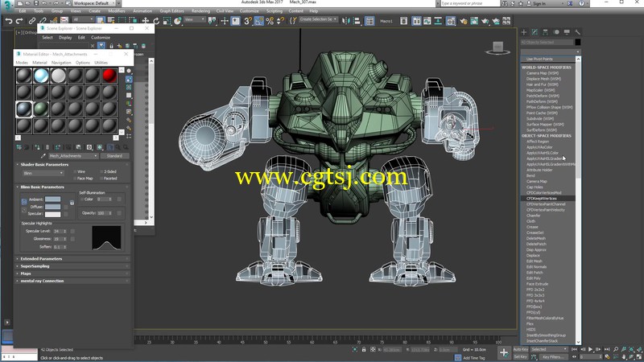Click the Use Pivot Points button

tap(539, 59)
